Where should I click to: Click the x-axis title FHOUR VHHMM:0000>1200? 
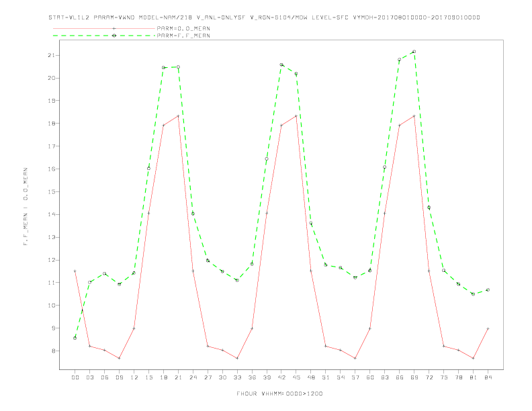[279, 394]
